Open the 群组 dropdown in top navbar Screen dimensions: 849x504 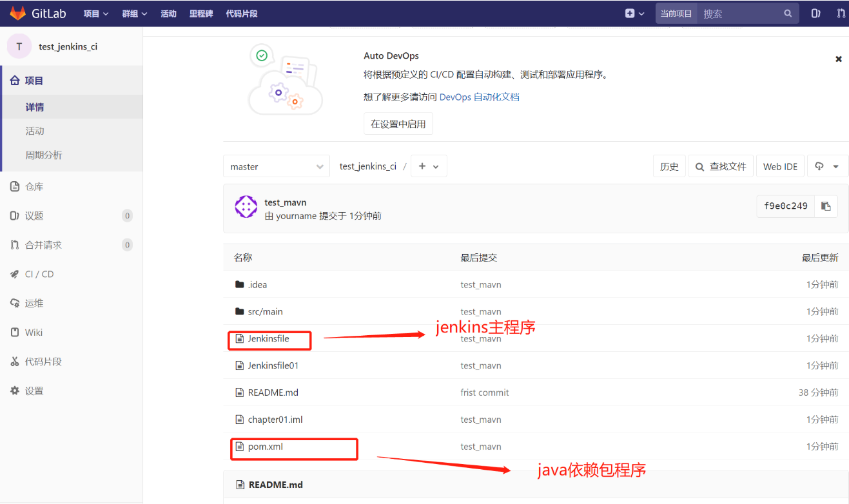click(135, 14)
